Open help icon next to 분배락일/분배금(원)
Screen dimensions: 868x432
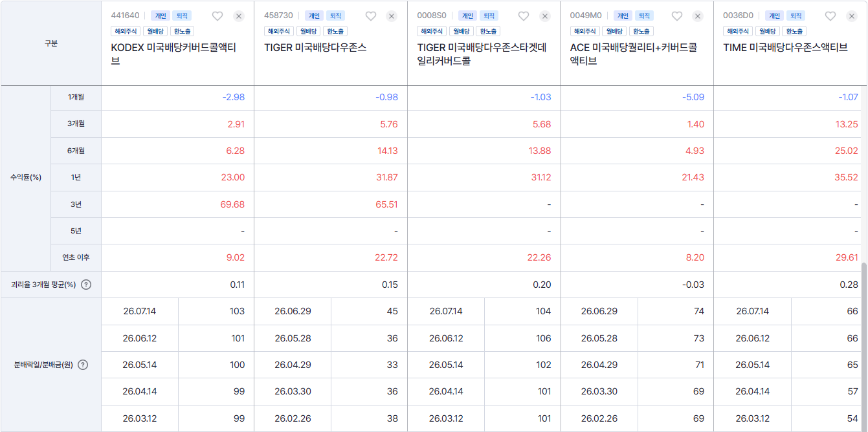coord(83,365)
